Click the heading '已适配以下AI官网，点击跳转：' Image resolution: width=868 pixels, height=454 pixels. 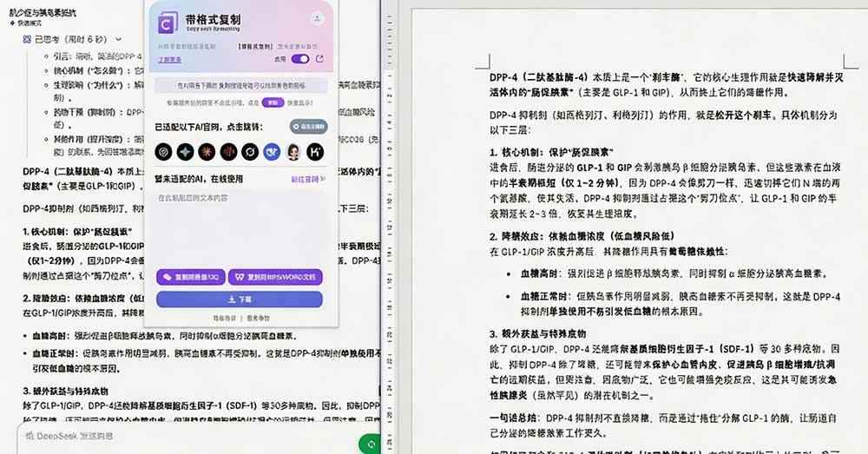[208, 127]
